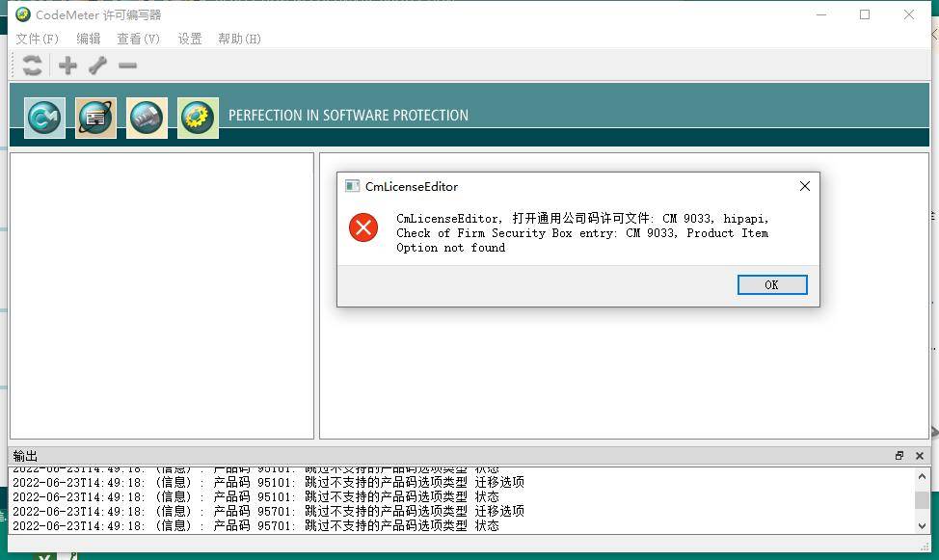Close the CmLicenseEditor error dialog
Image resolution: width=939 pixels, height=560 pixels.
[805, 186]
